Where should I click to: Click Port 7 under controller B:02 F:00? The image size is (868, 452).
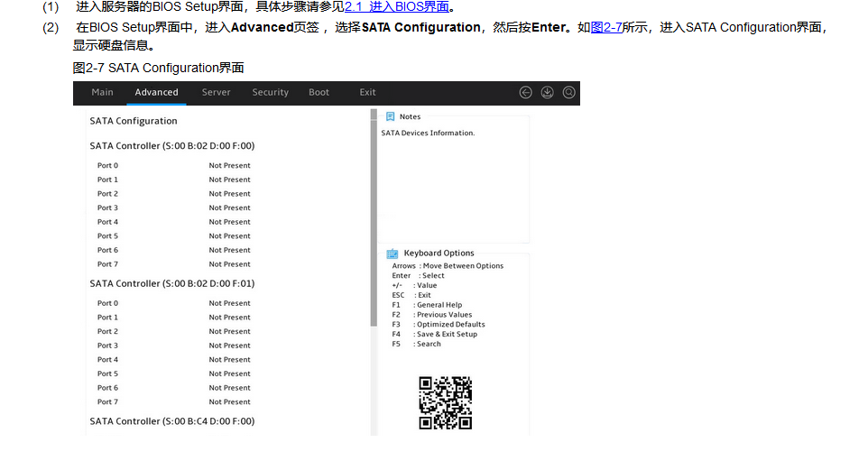click(x=107, y=264)
